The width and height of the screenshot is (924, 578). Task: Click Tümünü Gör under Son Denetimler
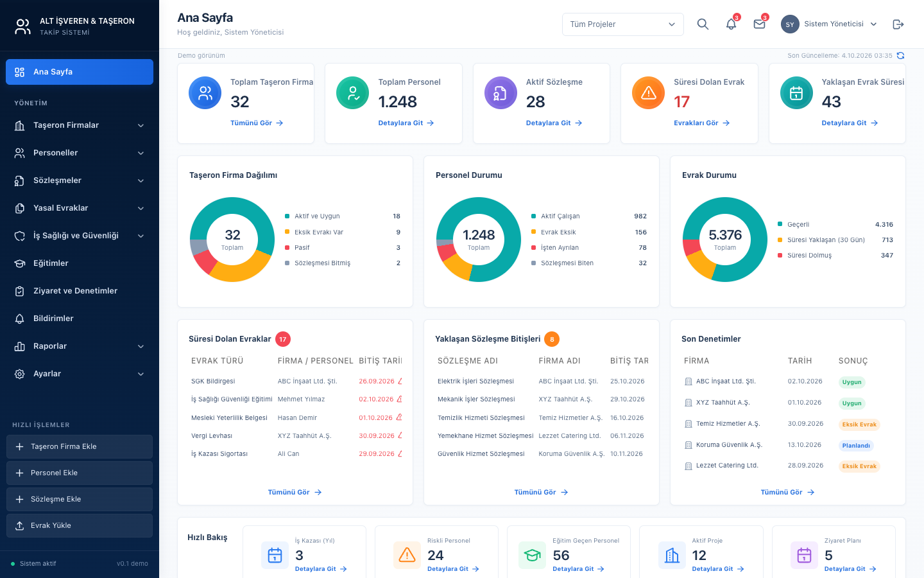tap(787, 493)
